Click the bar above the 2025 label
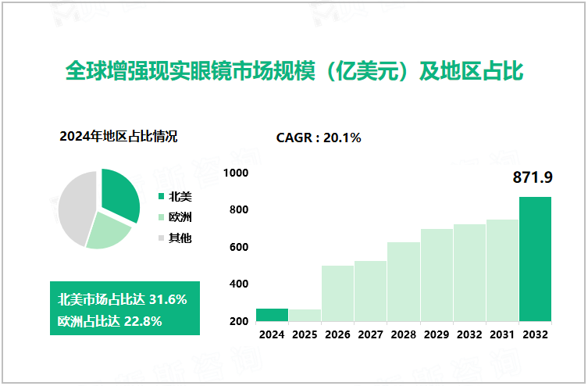The height and width of the screenshot is (386, 588). tap(305, 316)
